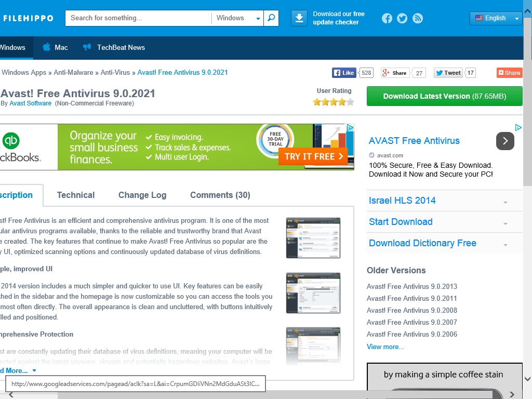Click Download Latest Version button

445,96
